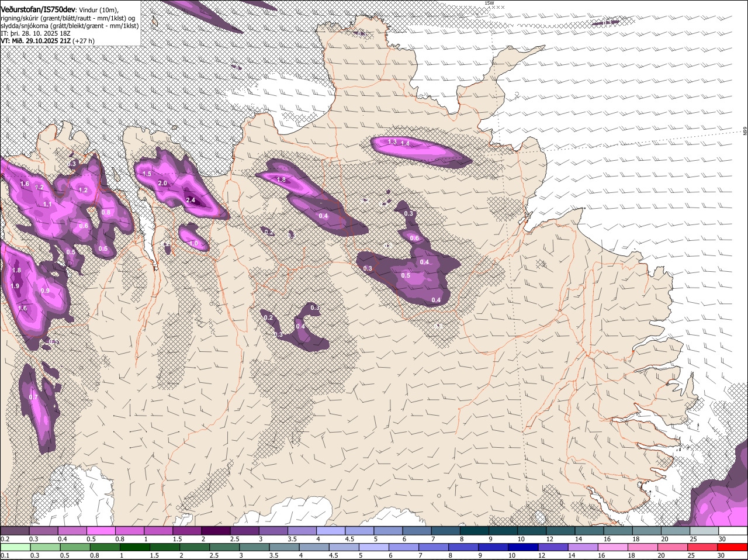The width and height of the screenshot is (748, 560).
Task: Click the 'VT: Mið. 29.10.2025 21Z (+27 h)' line
Action: (x=47, y=41)
